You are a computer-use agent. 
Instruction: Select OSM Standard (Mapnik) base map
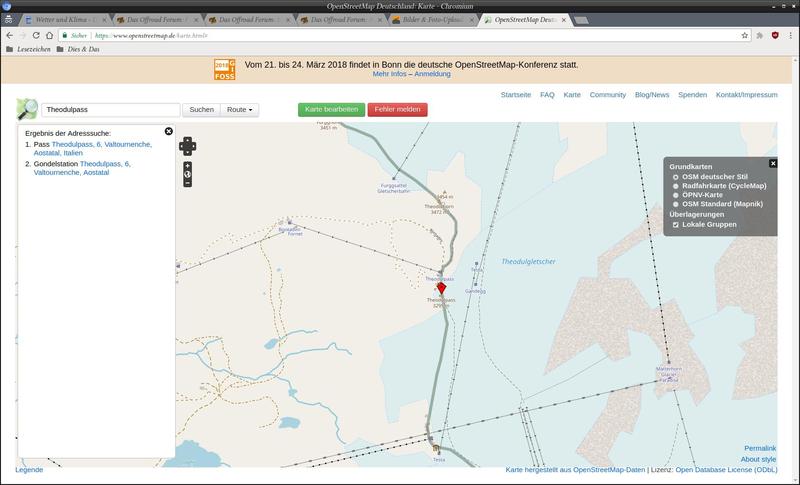pyautogui.click(x=676, y=204)
